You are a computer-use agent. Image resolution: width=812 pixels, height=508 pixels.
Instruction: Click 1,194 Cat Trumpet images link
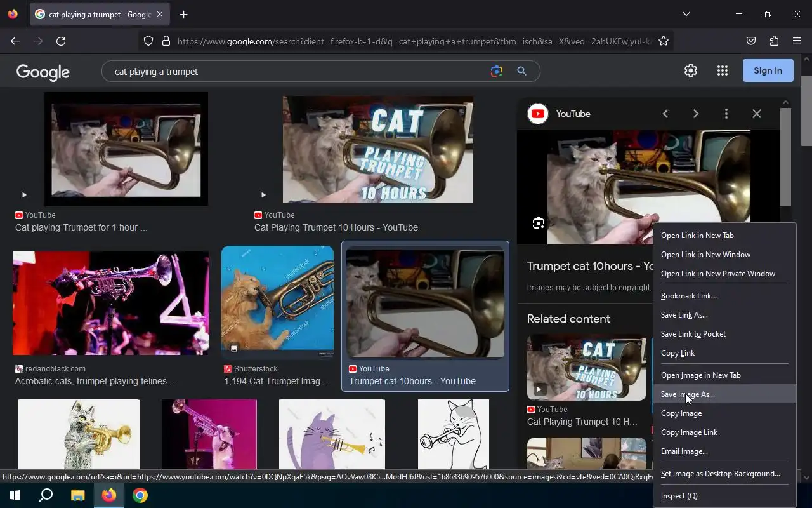(277, 381)
